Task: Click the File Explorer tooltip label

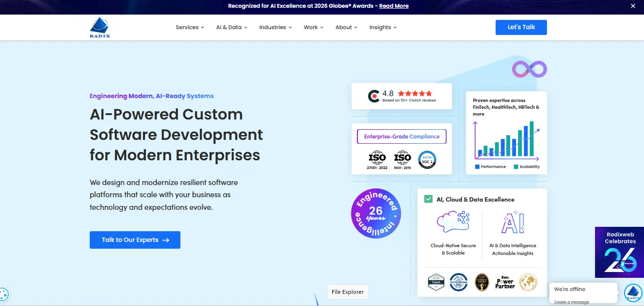Action: [348, 292]
